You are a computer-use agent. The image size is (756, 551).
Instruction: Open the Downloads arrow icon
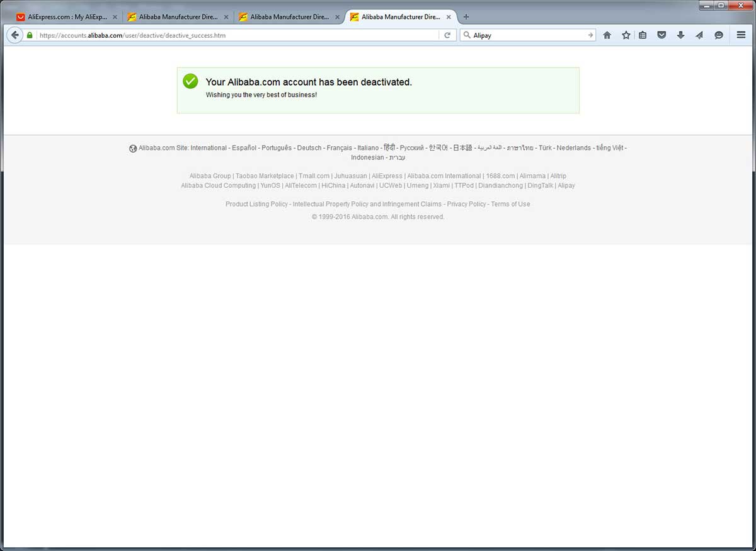(x=680, y=35)
